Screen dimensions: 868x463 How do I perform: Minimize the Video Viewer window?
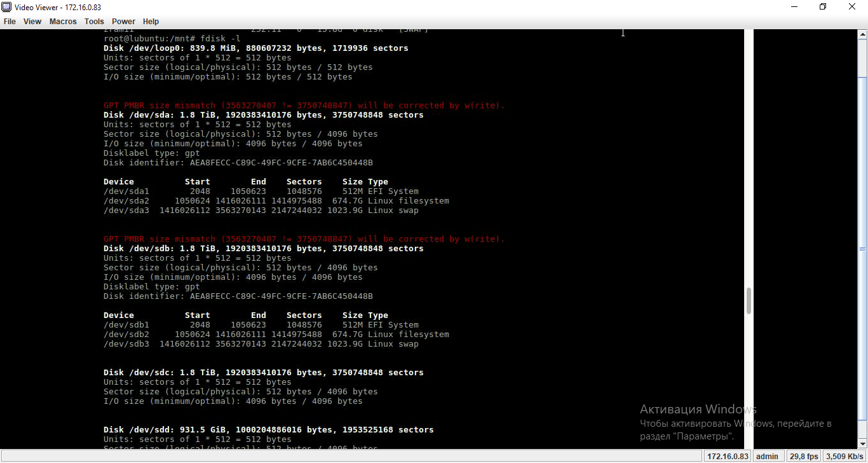(x=794, y=7)
